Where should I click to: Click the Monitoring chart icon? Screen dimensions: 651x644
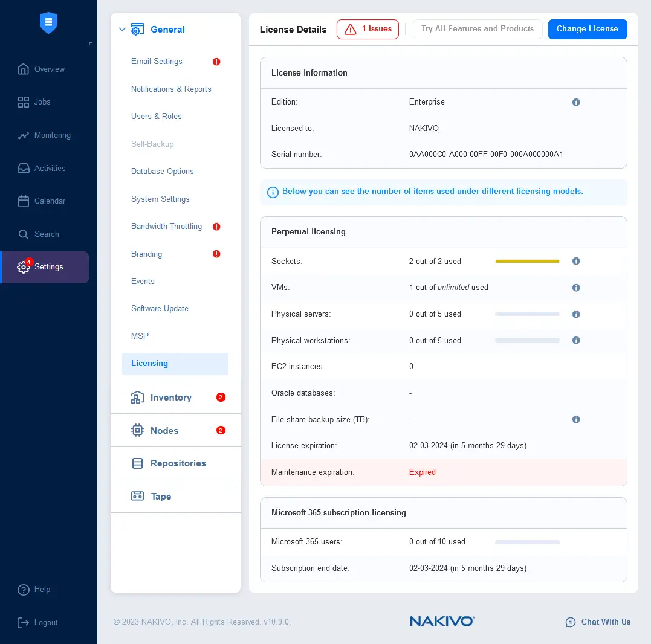(23, 135)
